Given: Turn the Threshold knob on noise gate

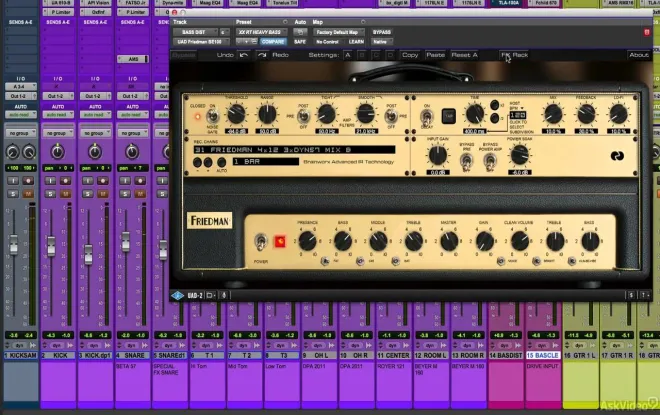Looking at the screenshot, I should click(x=236, y=114).
